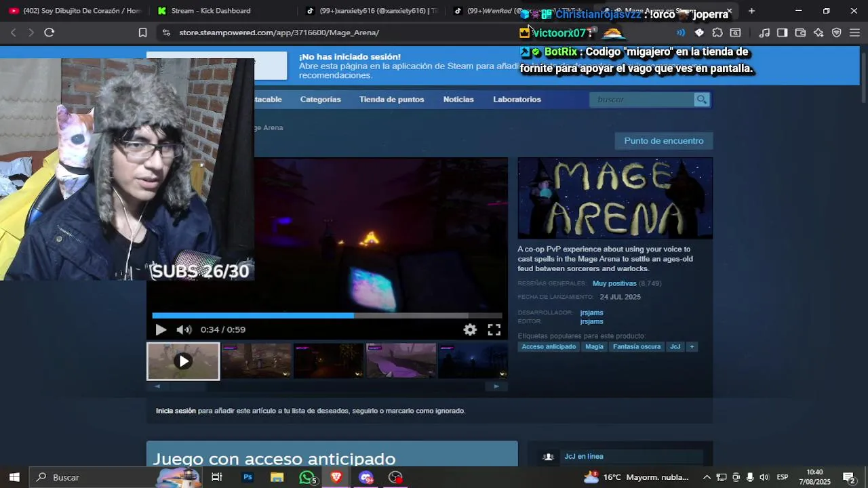
Task: Select the Magia tag
Action: pyautogui.click(x=594, y=347)
